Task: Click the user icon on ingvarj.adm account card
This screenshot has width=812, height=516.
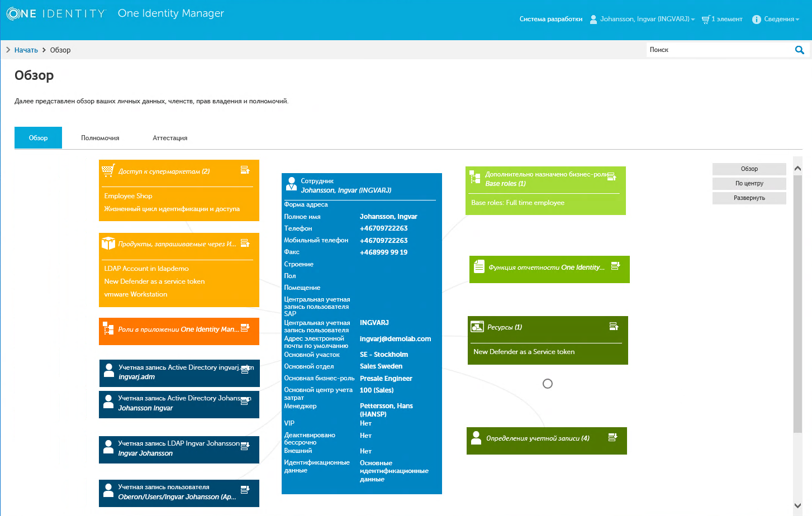Action: click(x=110, y=371)
